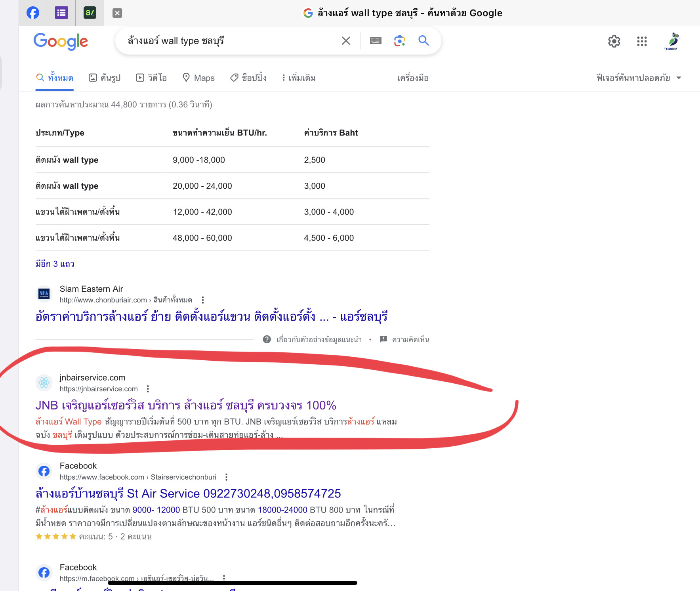Open the Tools search options

[x=412, y=78]
